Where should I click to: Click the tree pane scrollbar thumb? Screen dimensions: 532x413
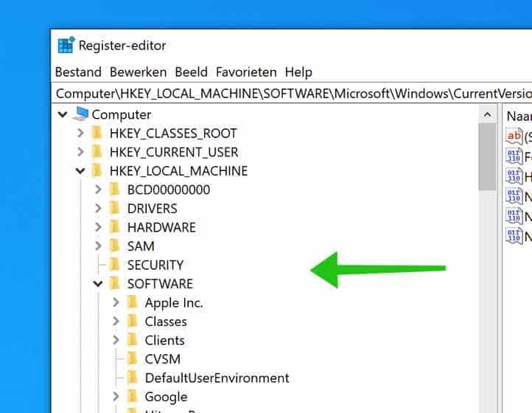487,157
